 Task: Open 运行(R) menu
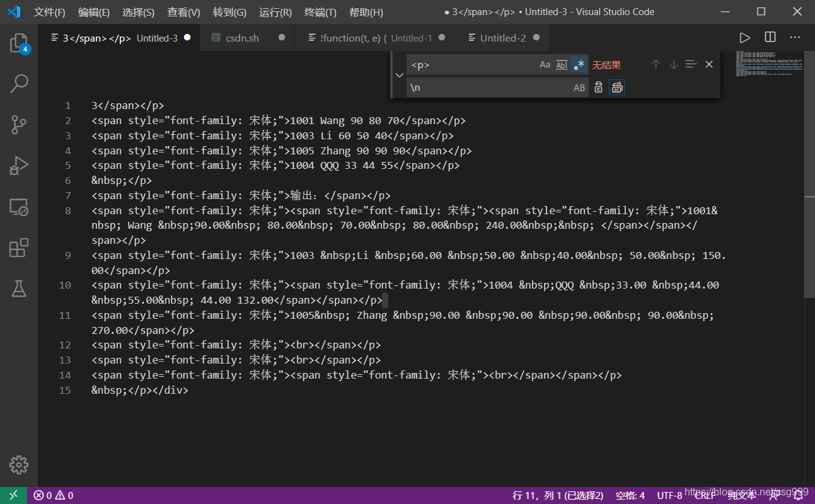275,12
